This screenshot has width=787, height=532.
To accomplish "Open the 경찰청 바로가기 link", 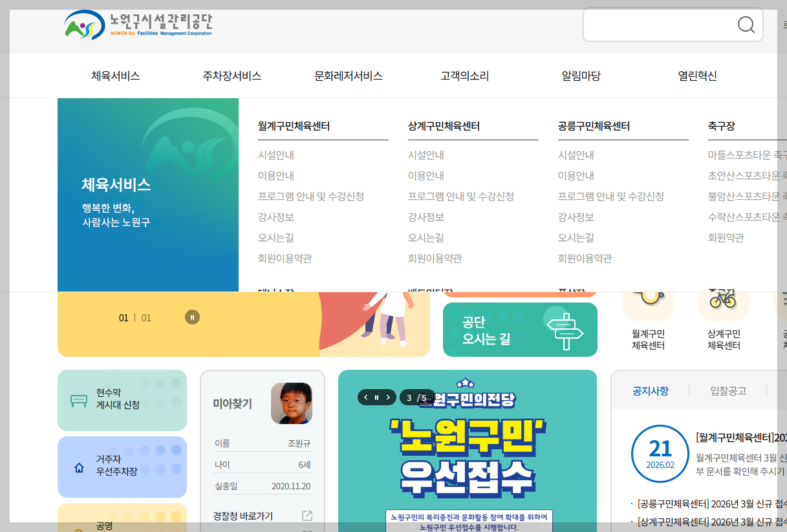I will click(x=243, y=516).
